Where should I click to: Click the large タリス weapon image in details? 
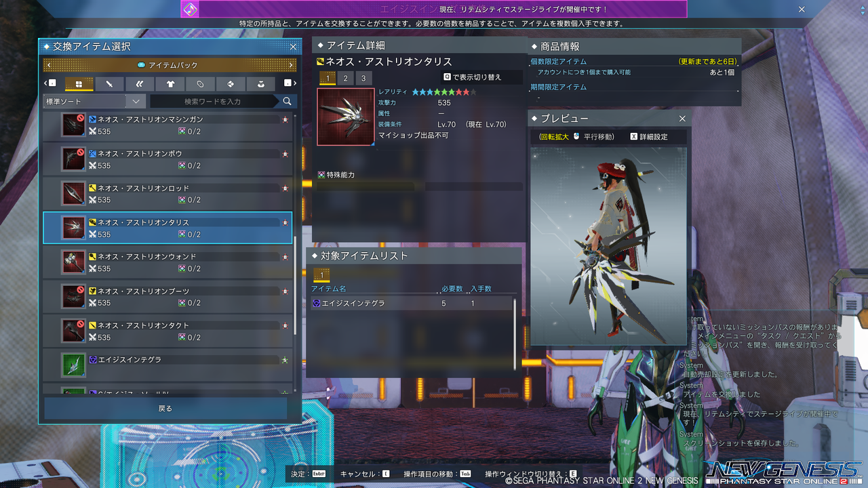(x=346, y=117)
